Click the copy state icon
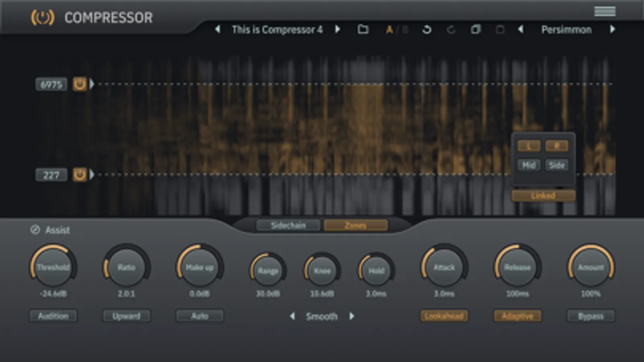The width and height of the screenshot is (644, 362). pyautogui.click(x=476, y=29)
